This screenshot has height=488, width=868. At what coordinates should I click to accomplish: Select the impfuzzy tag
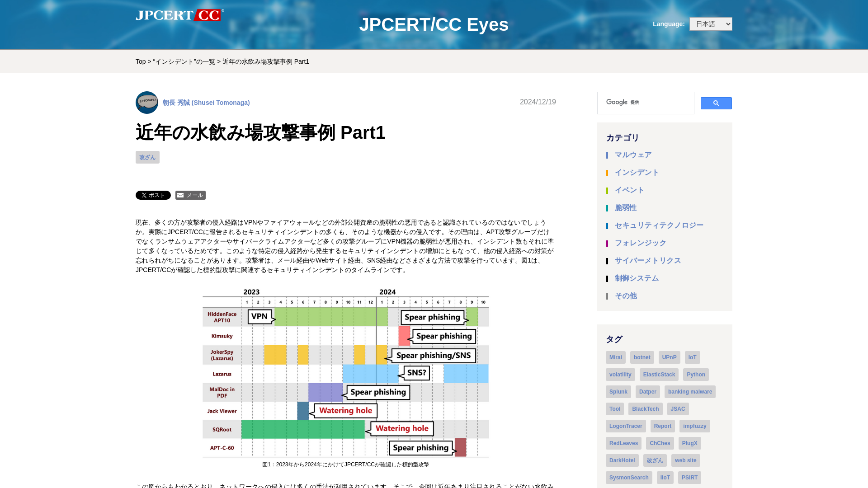(x=694, y=426)
